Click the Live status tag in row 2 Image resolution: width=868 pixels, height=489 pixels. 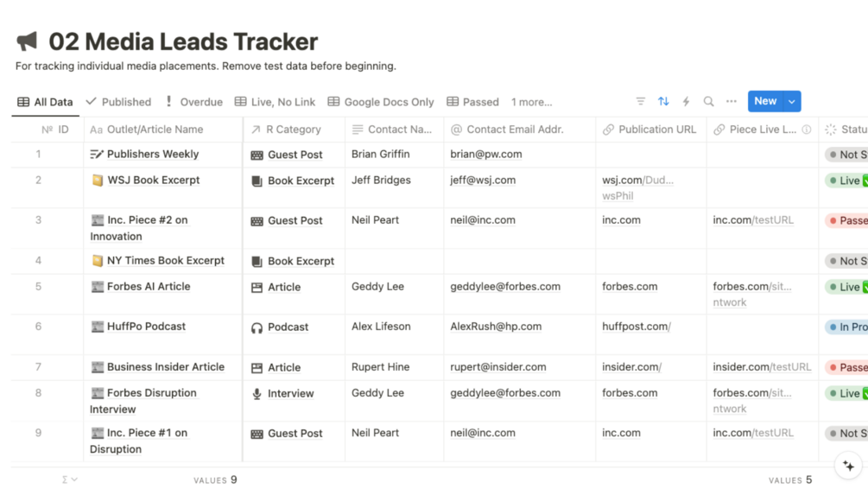point(849,181)
